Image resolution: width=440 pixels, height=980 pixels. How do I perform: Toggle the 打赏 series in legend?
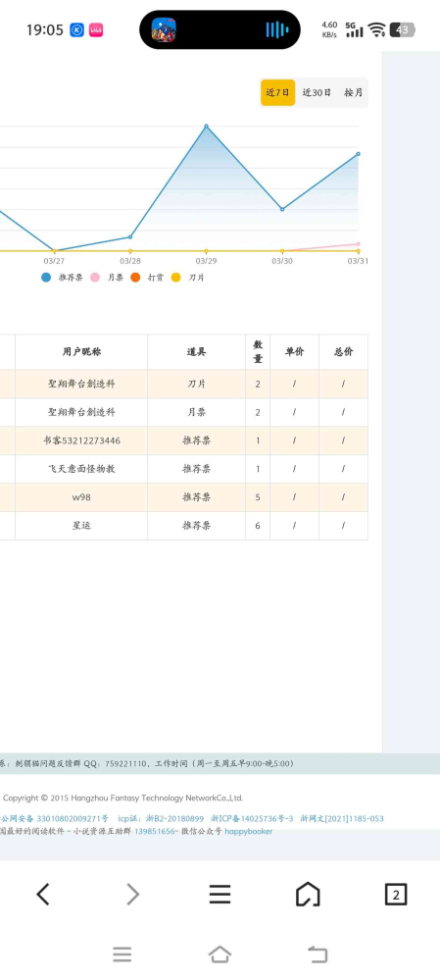coord(147,278)
